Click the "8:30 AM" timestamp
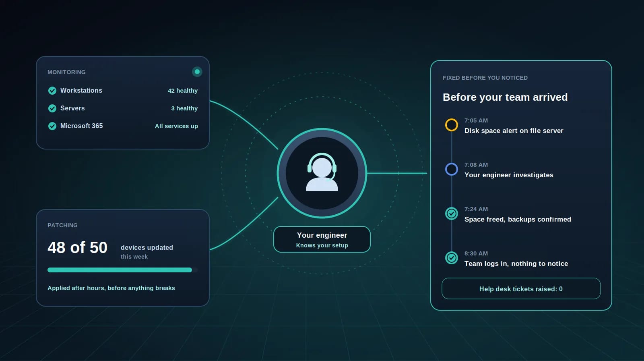 tap(476, 253)
